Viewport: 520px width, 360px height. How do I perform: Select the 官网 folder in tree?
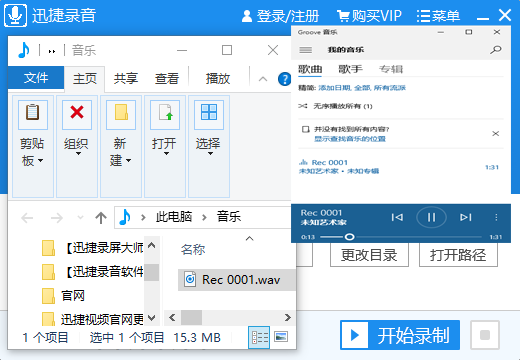coord(63,296)
